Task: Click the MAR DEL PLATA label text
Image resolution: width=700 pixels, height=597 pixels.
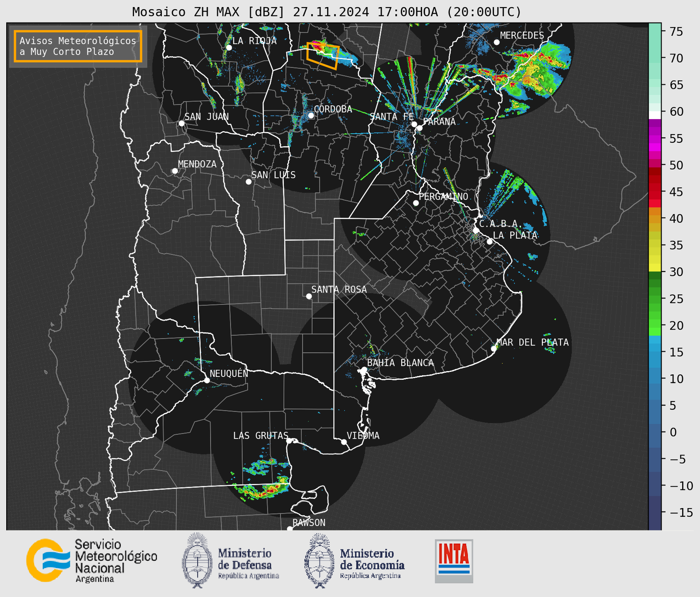Action: (532, 343)
